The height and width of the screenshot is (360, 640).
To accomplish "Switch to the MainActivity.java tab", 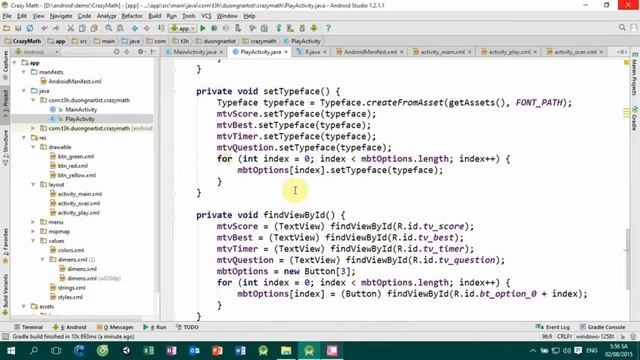I will 194,52.
